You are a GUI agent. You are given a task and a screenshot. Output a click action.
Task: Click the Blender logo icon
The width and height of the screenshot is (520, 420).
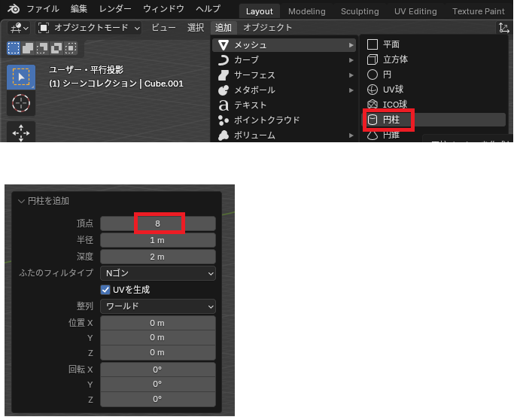pyautogui.click(x=12, y=10)
